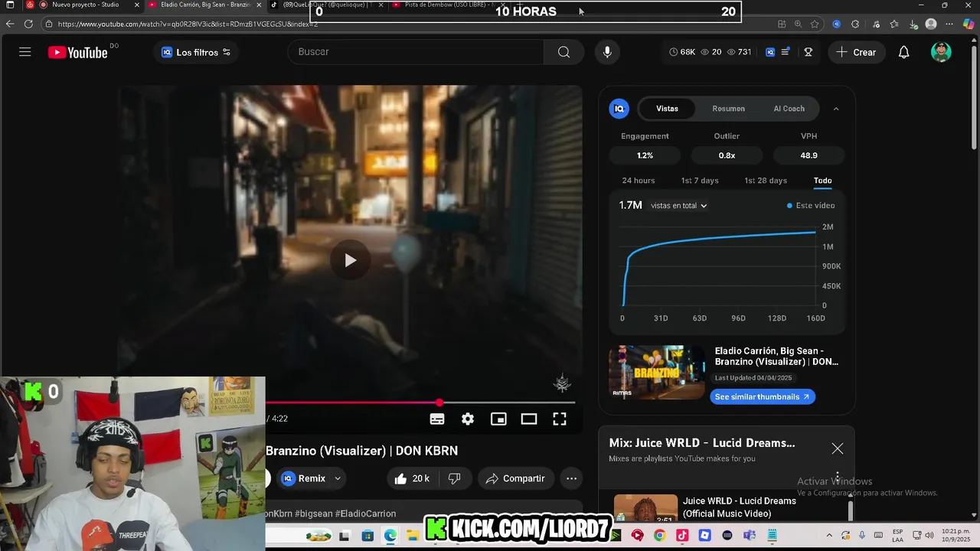Open Juice WRLD Lucid Dreams playlist video
Screen dimensions: 980x551
click(x=733, y=507)
